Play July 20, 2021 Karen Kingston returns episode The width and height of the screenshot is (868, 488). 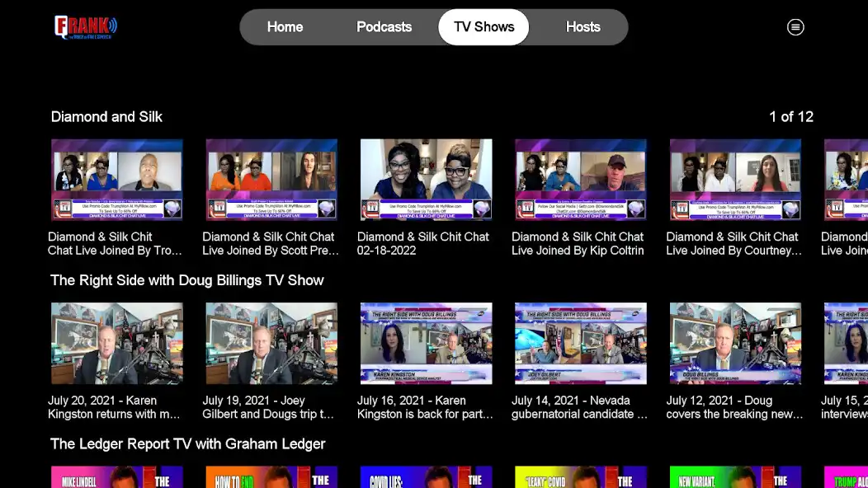pyautogui.click(x=116, y=343)
